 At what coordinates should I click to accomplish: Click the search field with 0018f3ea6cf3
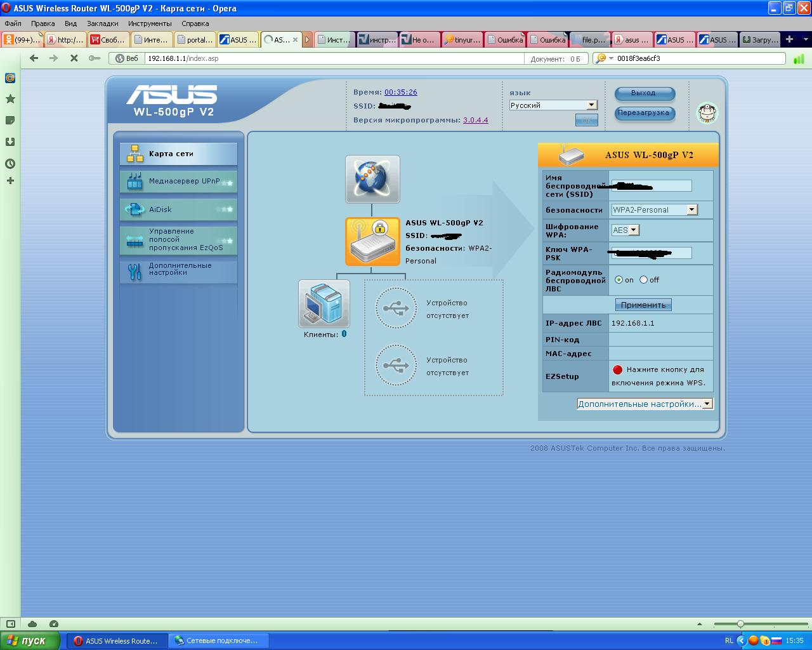701,58
